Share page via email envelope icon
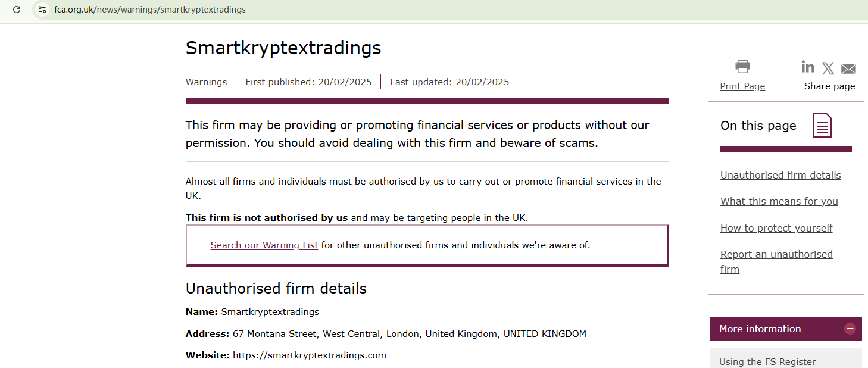The image size is (868, 368). 848,68
